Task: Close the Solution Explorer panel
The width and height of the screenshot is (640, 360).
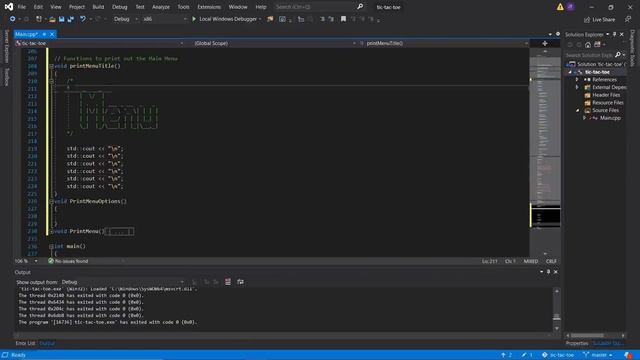Action: coord(622,35)
